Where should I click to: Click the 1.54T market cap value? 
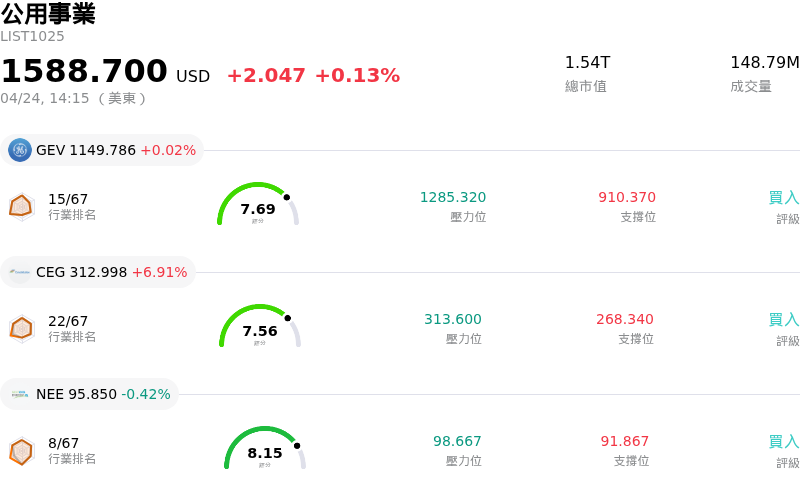coord(587,63)
